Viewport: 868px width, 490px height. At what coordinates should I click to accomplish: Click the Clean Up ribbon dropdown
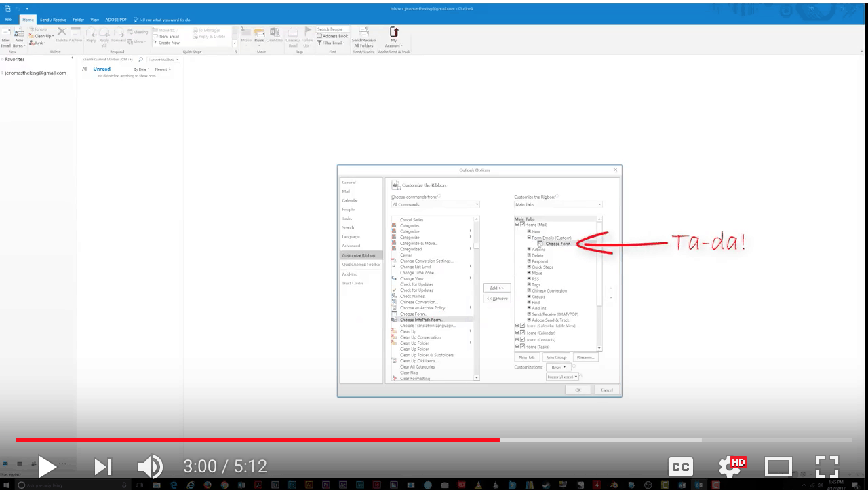(x=41, y=36)
